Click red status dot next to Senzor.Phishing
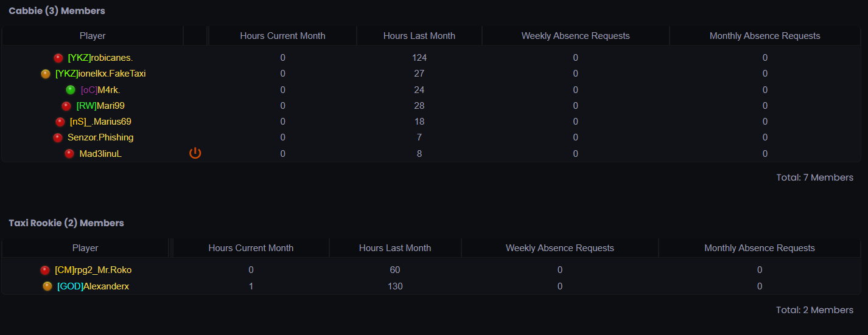Viewport: 868px width, 335px height. pyautogui.click(x=58, y=137)
